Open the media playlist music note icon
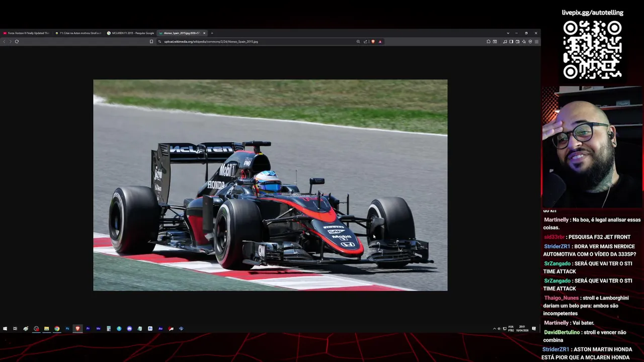The width and height of the screenshot is (644, 362). pyautogui.click(x=505, y=41)
